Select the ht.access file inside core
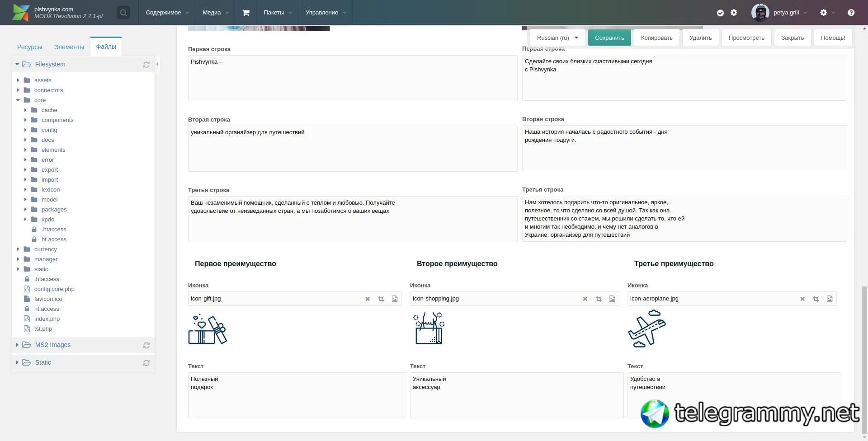The width and height of the screenshot is (868, 441). (x=54, y=239)
